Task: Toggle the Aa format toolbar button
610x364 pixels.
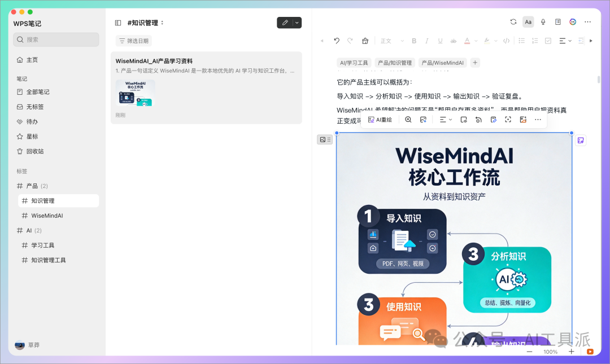Action: pyautogui.click(x=528, y=22)
